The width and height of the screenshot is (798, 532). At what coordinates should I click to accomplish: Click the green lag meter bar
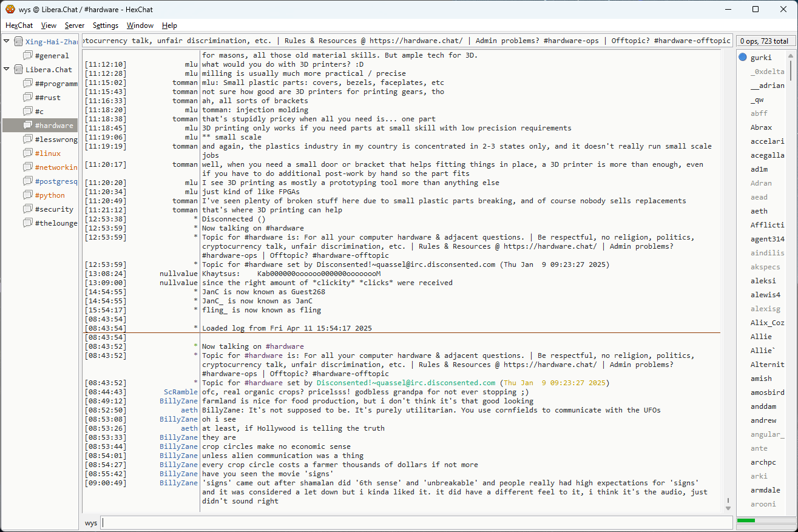746,520
